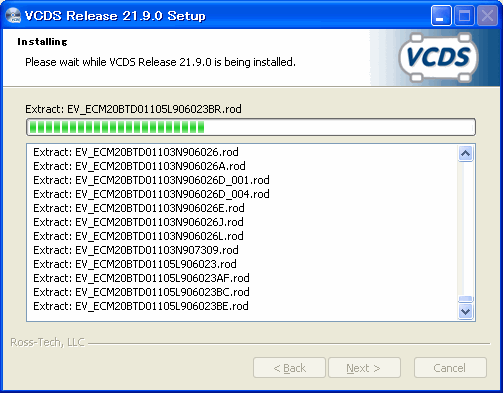Select log line EV_ECM20BTD01103N906026.rod
The height and width of the screenshot is (393, 503).
coord(136,152)
